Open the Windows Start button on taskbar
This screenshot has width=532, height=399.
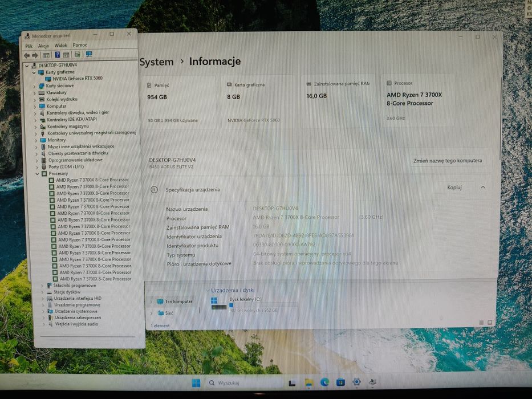(196, 383)
